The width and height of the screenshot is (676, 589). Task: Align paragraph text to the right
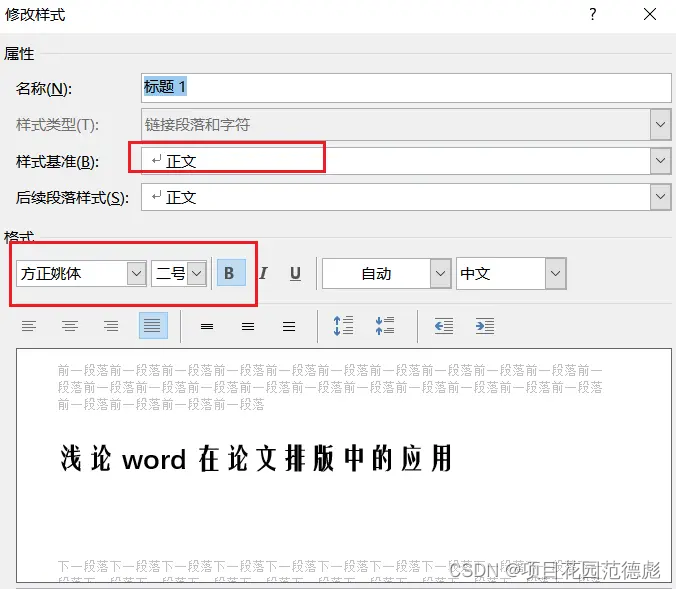click(x=111, y=326)
